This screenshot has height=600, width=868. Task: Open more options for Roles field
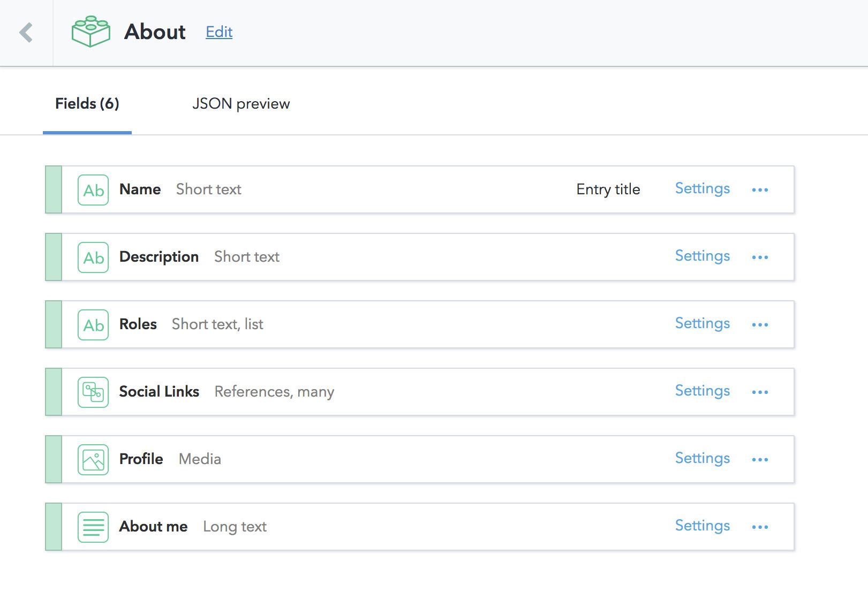click(x=760, y=325)
